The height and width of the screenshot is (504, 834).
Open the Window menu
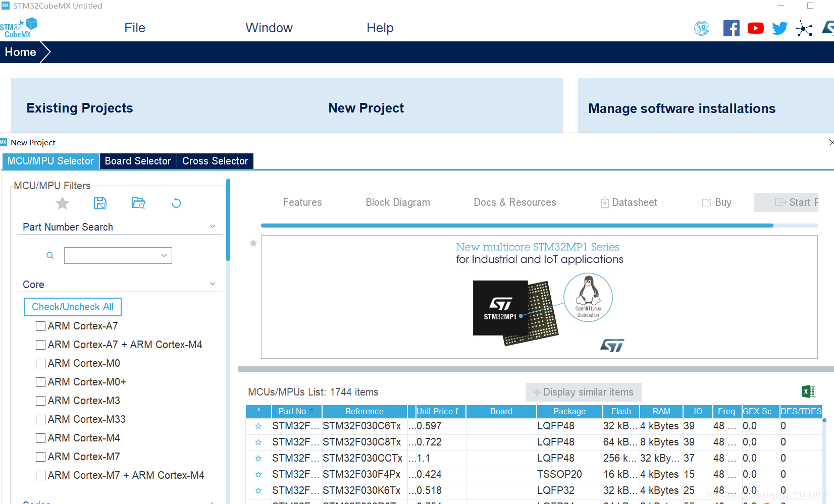pyautogui.click(x=269, y=28)
